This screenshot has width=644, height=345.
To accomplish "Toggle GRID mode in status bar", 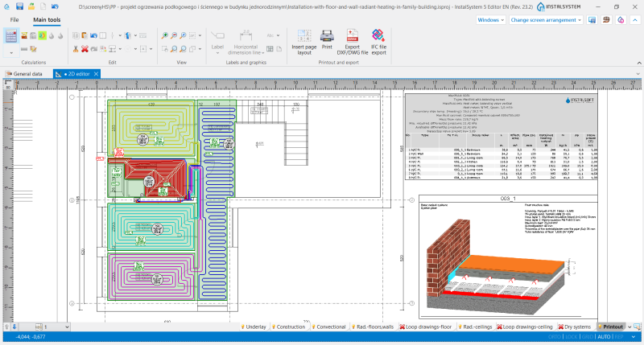I will point(588,337).
